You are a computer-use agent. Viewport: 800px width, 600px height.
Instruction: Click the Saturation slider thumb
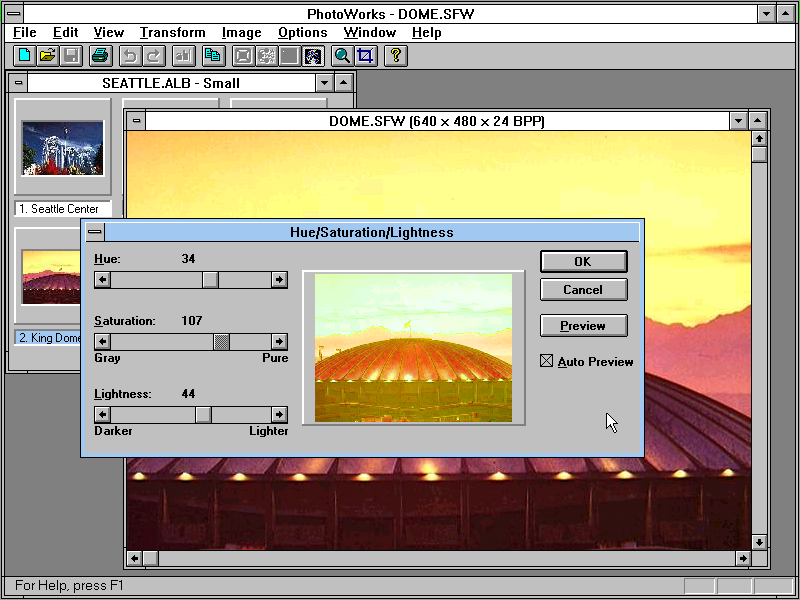221,341
